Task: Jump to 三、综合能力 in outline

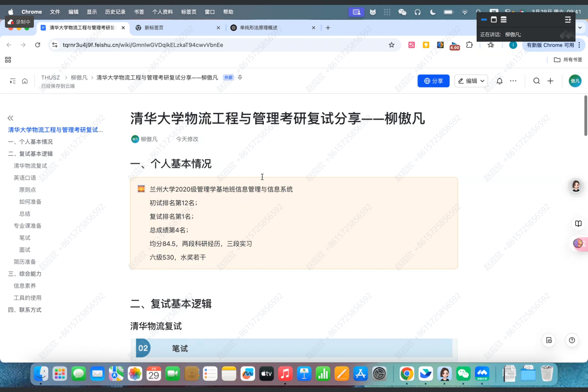Action: pyautogui.click(x=24, y=274)
